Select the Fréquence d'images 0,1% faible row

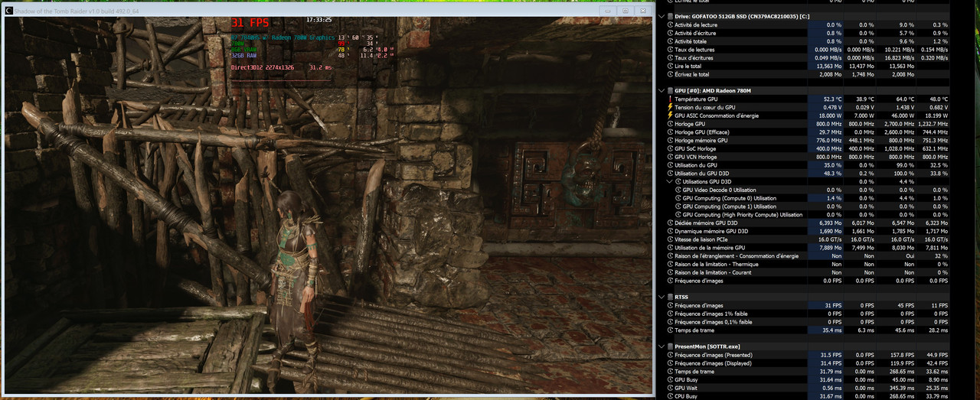[x=714, y=322]
